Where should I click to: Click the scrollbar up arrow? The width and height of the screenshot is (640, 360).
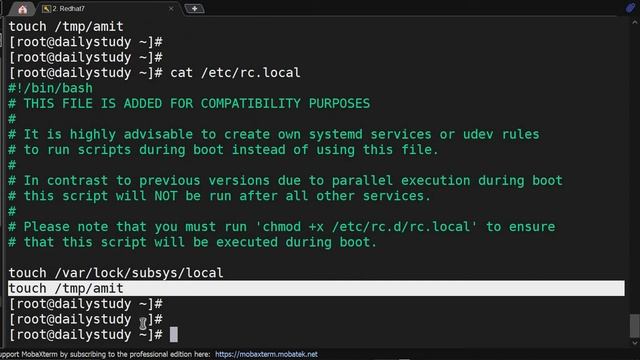tap(635, 22)
